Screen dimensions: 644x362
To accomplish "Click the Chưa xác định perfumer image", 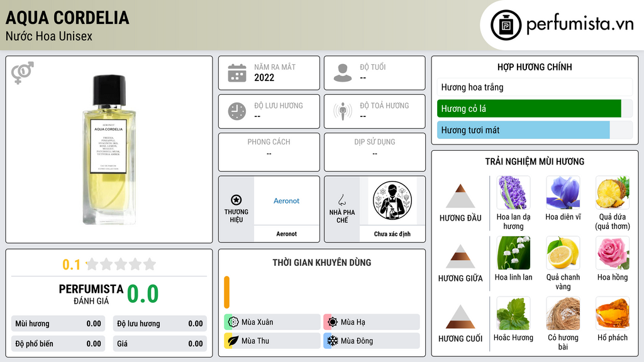I will 392,200.
